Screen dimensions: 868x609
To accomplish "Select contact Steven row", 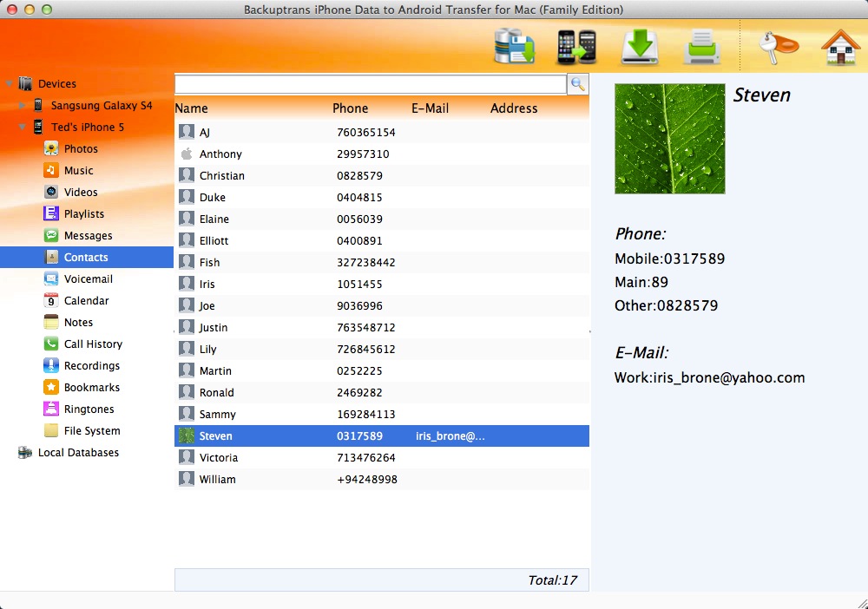I will click(382, 435).
